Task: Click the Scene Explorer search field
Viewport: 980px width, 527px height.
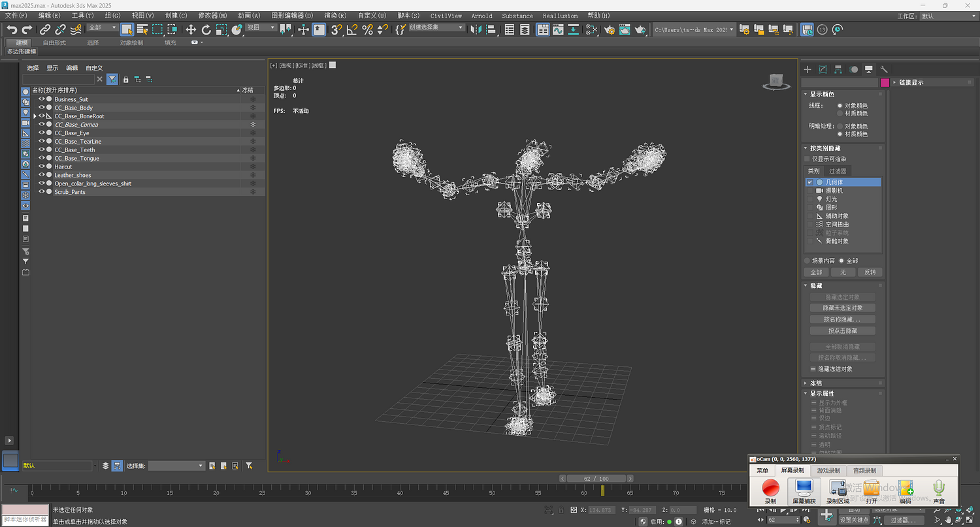Action: point(59,79)
